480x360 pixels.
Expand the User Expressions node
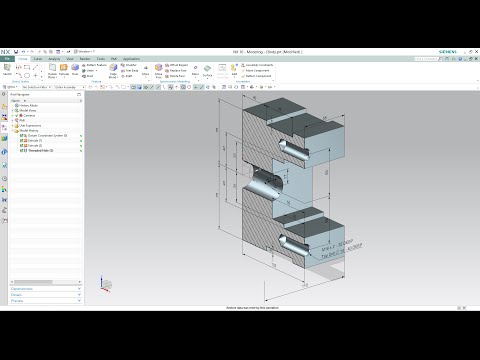(13, 126)
